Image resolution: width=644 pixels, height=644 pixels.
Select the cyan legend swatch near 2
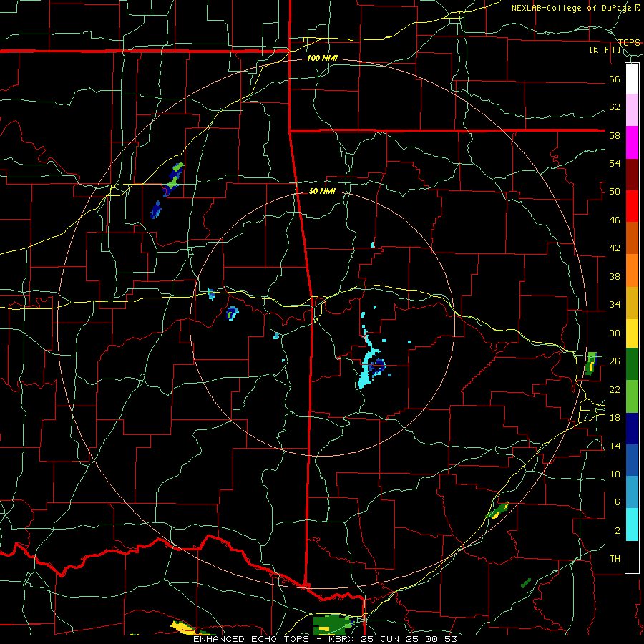(632, 525)
